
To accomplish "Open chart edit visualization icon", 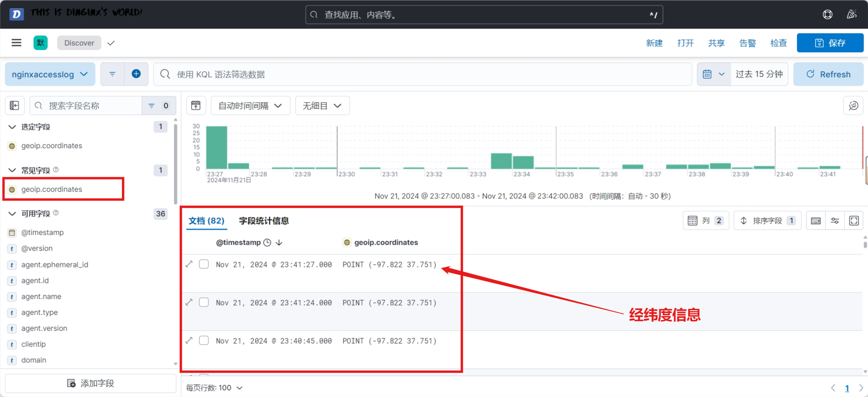I will point(853,105).
